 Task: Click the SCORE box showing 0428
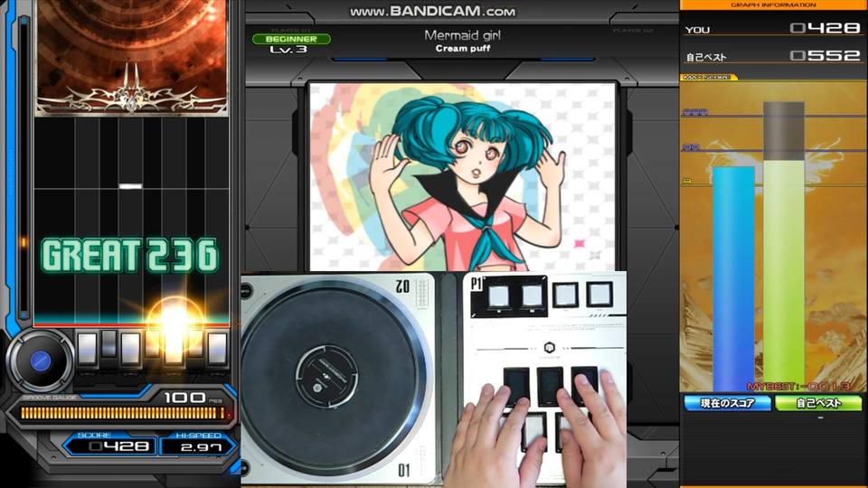tap(109, 446)
